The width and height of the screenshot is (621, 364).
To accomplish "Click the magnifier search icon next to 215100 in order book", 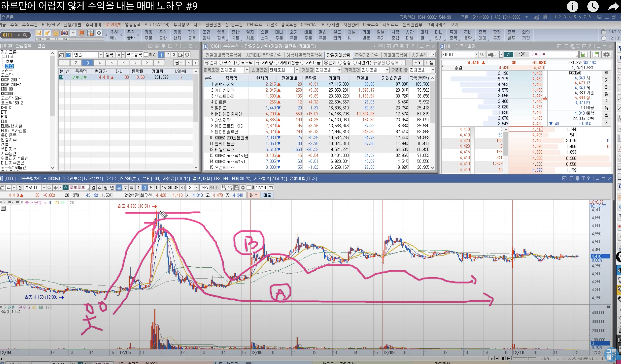I will (482, 54).
